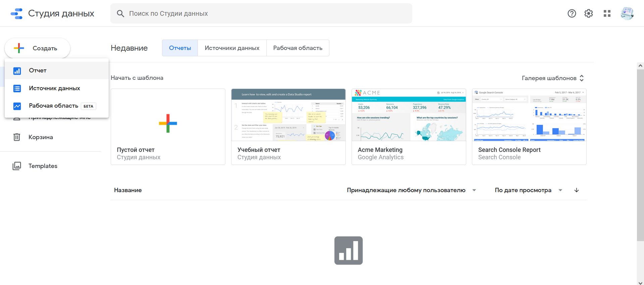The image size is (644, 285).
Task: Click scrollbar up arrow
Action: tap(640, 66)
